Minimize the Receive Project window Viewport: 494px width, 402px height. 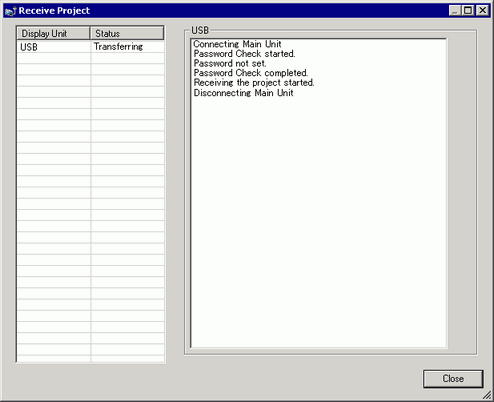[x=455, y=11]
